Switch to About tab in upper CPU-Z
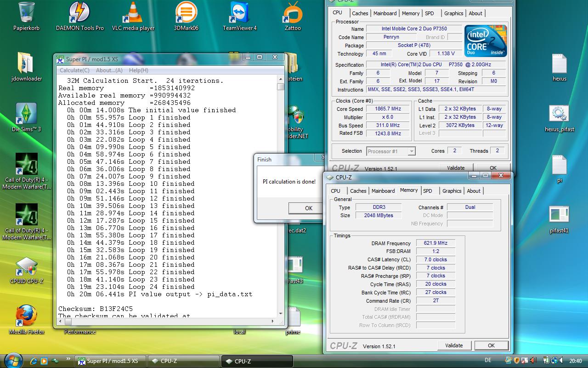 click(x=475, y=13)
